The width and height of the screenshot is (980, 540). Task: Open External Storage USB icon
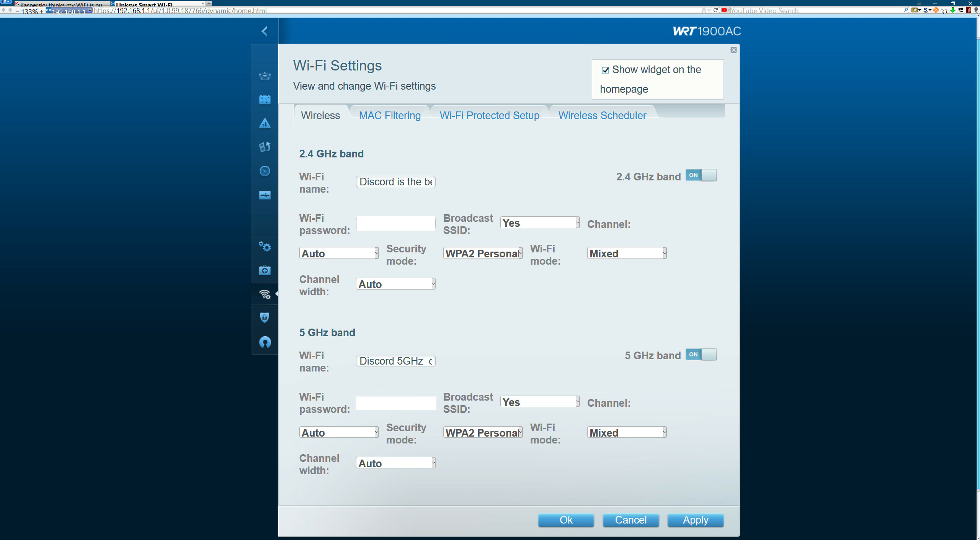pos(265,195)
